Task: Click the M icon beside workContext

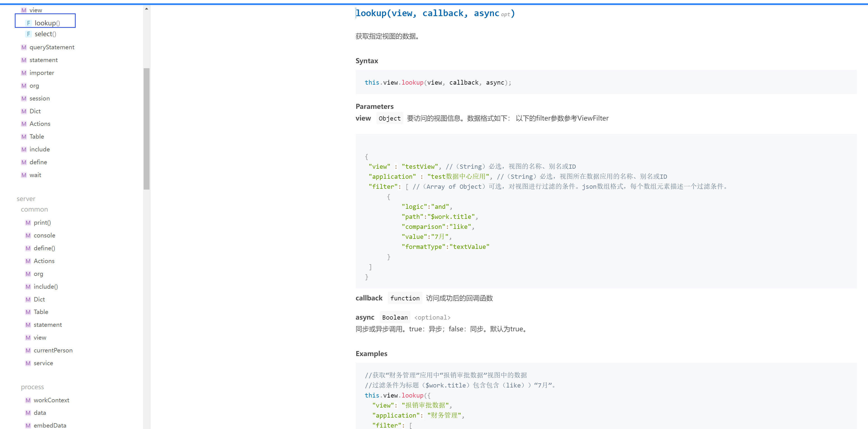Action: coord(28,400)
